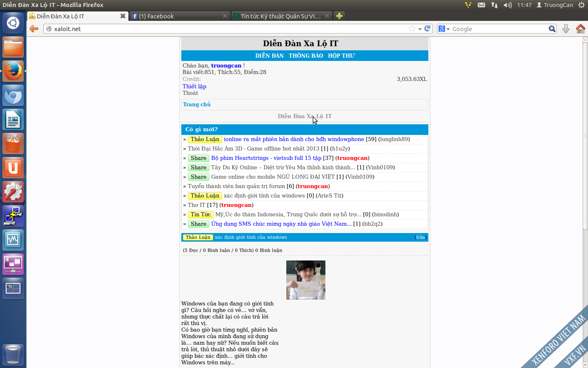Click the browser back arrow button
Viewport: 588px width, 368px height.
pyautogui.click(x=34, y=29)
